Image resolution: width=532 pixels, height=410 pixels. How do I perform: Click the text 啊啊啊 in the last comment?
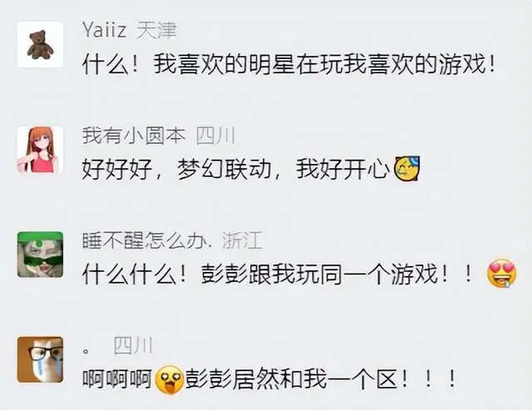117,379
